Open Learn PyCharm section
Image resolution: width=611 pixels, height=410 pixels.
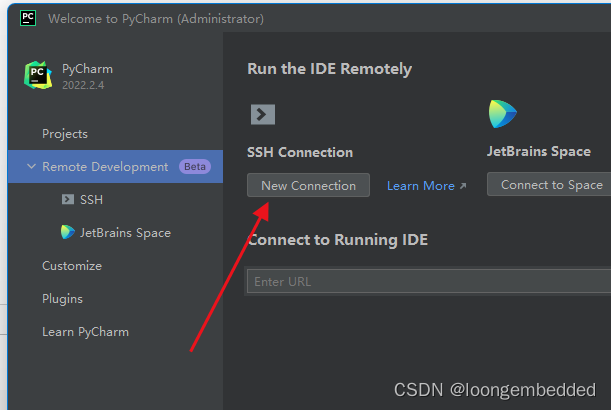tap(85, 332)
